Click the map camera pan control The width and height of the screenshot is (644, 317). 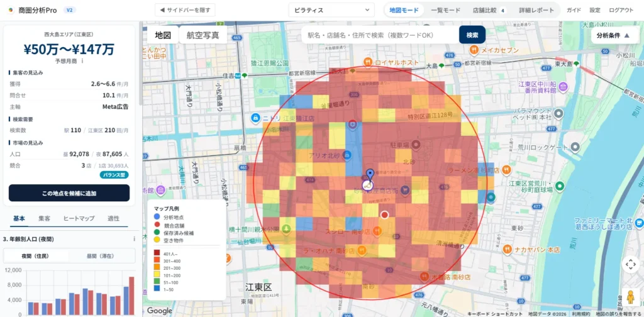[x=630, y=265]
